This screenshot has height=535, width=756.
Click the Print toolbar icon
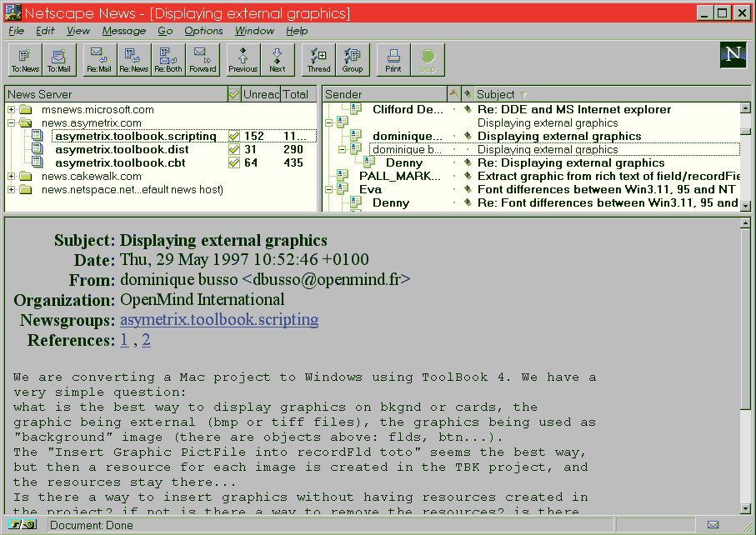(x=393, y=60)
